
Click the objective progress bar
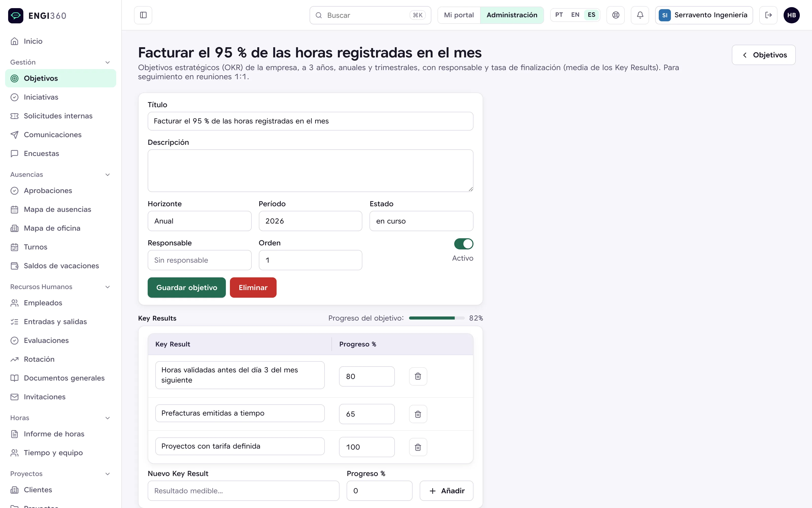436,318
